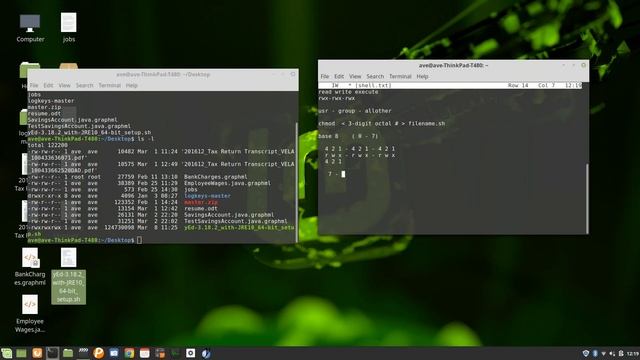This screenshot has height=360, width=640.
Task: Click the 'ls -l' command text
Action: (146, 139)
